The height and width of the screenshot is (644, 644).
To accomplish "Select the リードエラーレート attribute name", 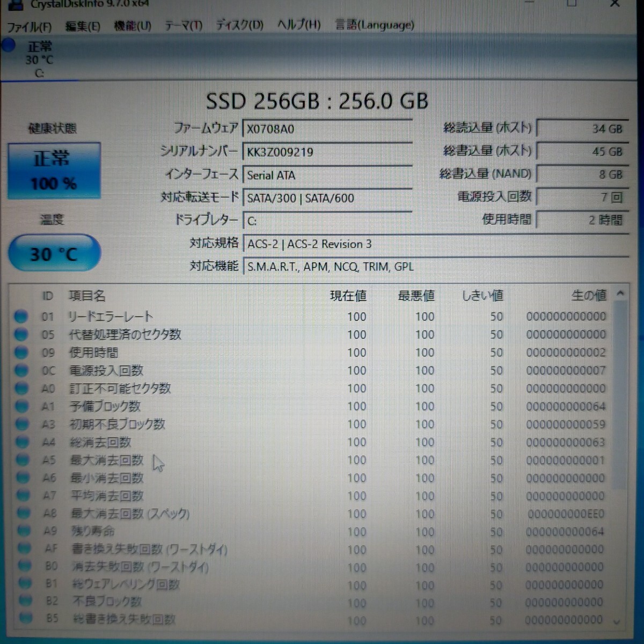I will tap(111, 317).
